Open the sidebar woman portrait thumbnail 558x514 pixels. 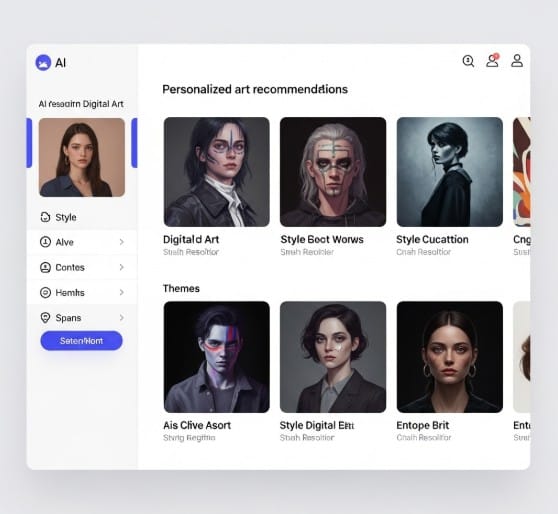coord(82,157)
